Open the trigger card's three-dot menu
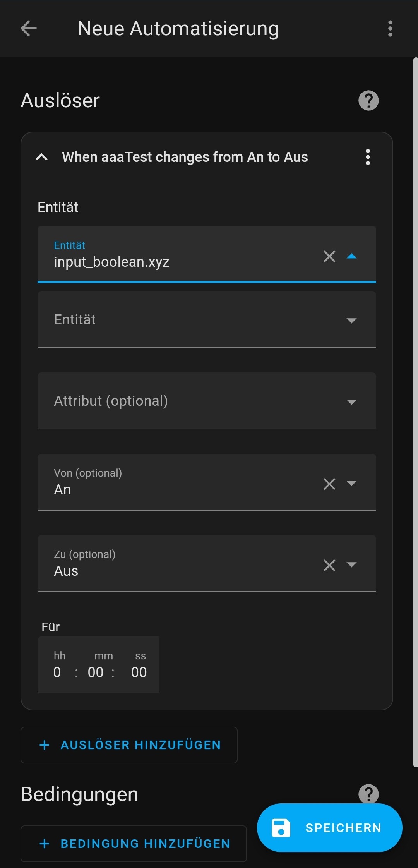 (x=368, y=157)
